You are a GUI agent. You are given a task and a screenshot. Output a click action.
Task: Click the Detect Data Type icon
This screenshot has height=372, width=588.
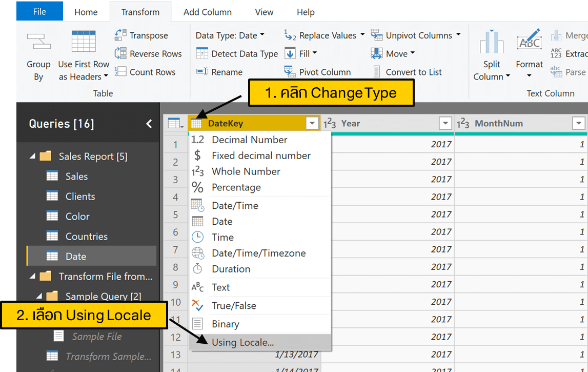click(x=202, y=53)
